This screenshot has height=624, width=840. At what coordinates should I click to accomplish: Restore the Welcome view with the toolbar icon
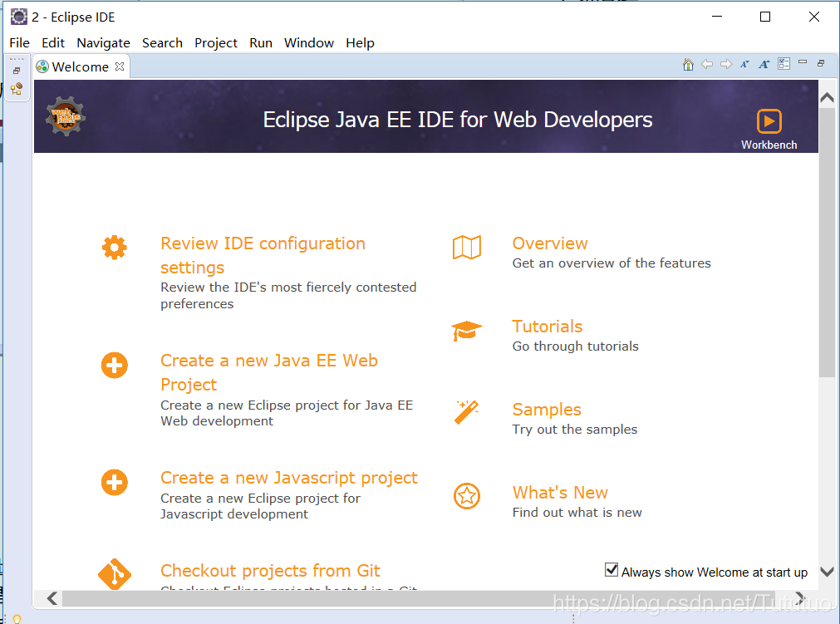[821, 63]
